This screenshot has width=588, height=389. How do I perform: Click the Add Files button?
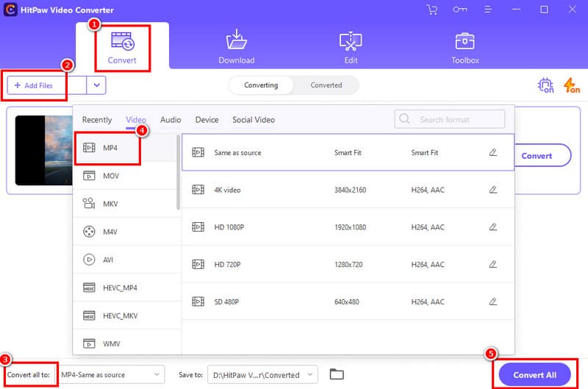[37, 85]
